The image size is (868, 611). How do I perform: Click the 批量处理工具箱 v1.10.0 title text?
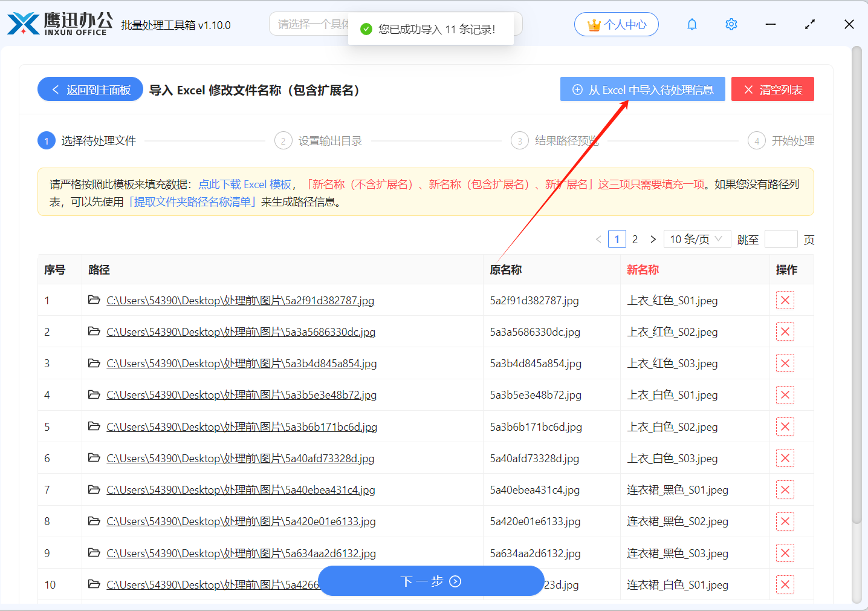coord(176,25)
